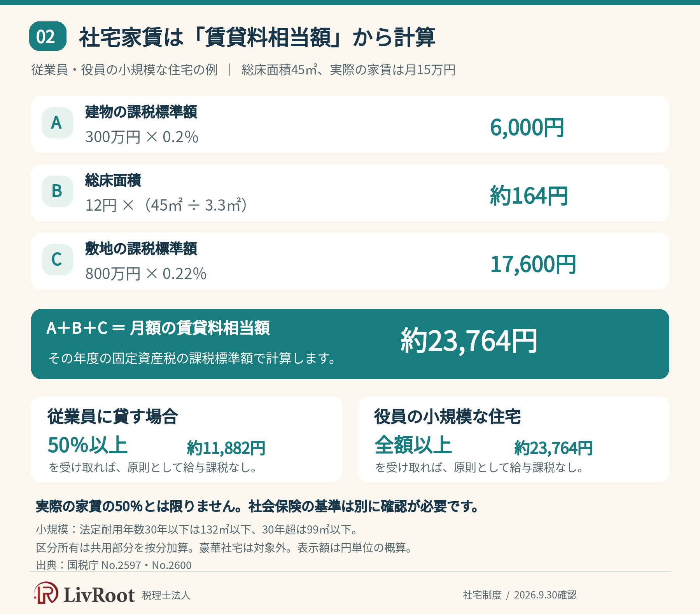Click the large total 約23,764円 in teal banner
This screenshot has width=700, height=614.
469,341
